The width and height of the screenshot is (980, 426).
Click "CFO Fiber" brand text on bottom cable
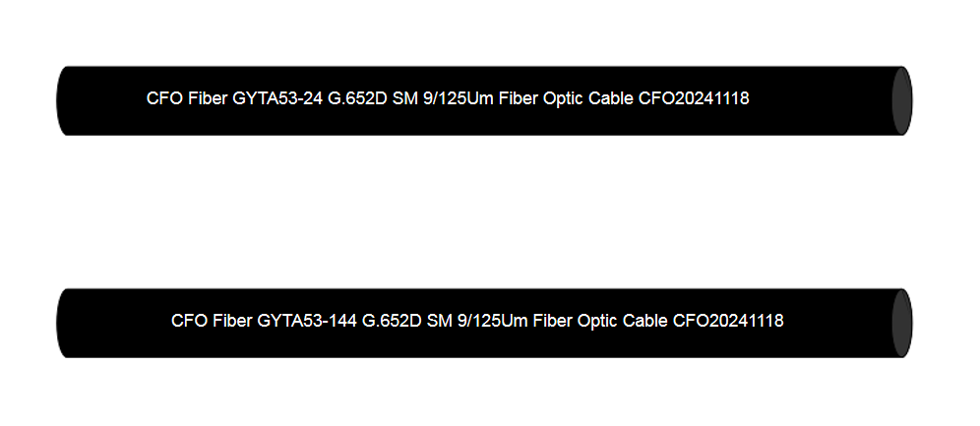[x=212, y=321]
